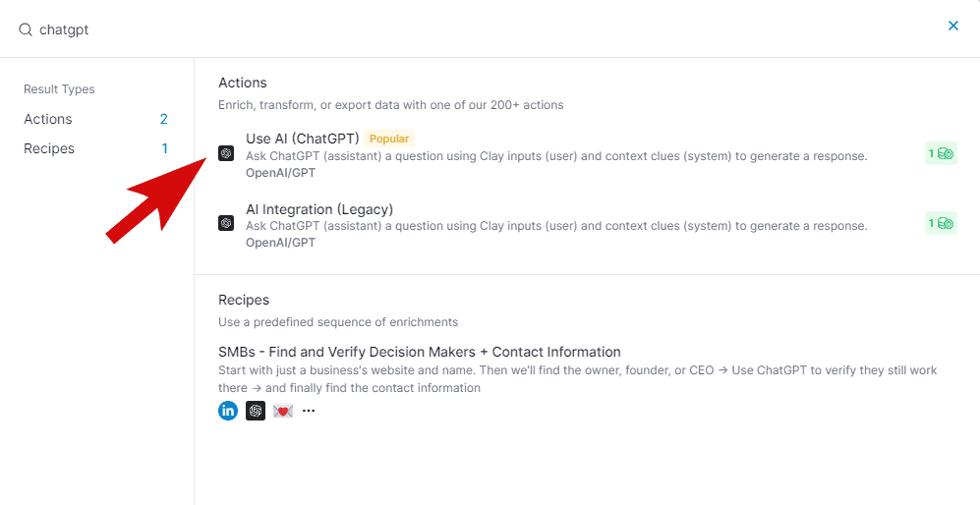Image resolution: width=980 pixels, height=505 pixels.
Task: Click the Use AI (ChatGPT) OpenAI icon
Action: pyautogui.click(x=226, y=153)
